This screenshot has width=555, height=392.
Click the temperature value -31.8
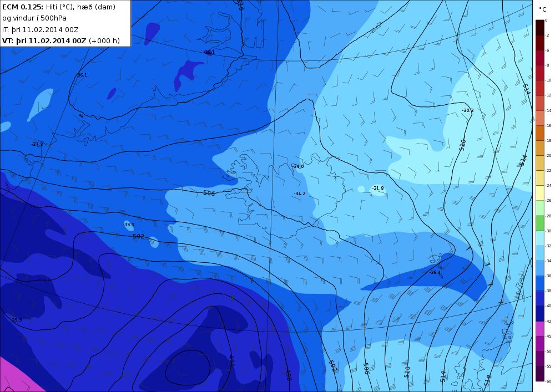[x=377, y=188]
